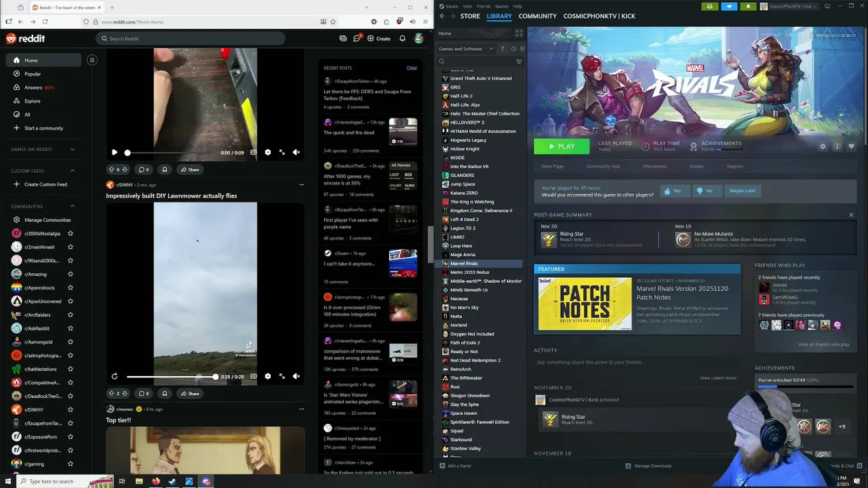The height and width of the screenshot is (488, 868).
Task: Expand CosmicPhonkTV account dropdown in Steam
Action: tap(791, 6)
